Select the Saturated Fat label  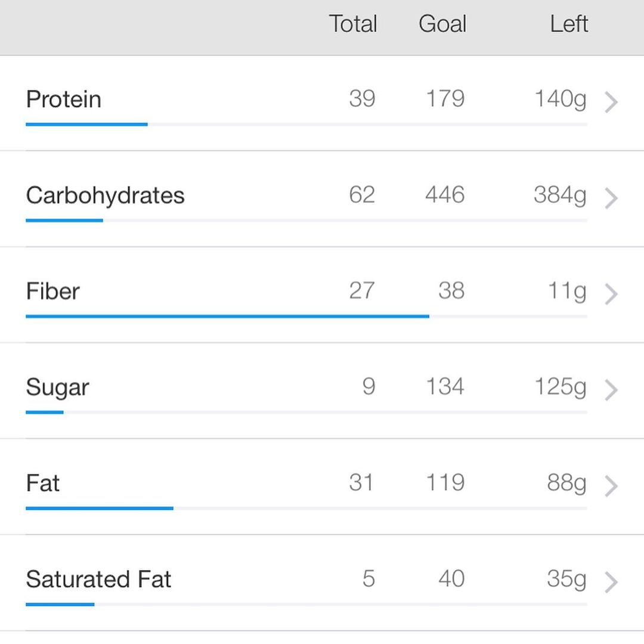tap(98, 579)
